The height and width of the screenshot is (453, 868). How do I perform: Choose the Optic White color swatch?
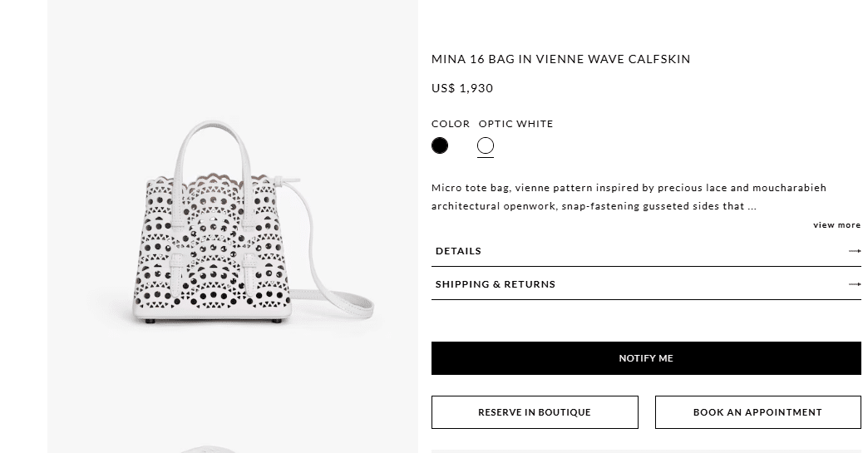pos(486,146)
